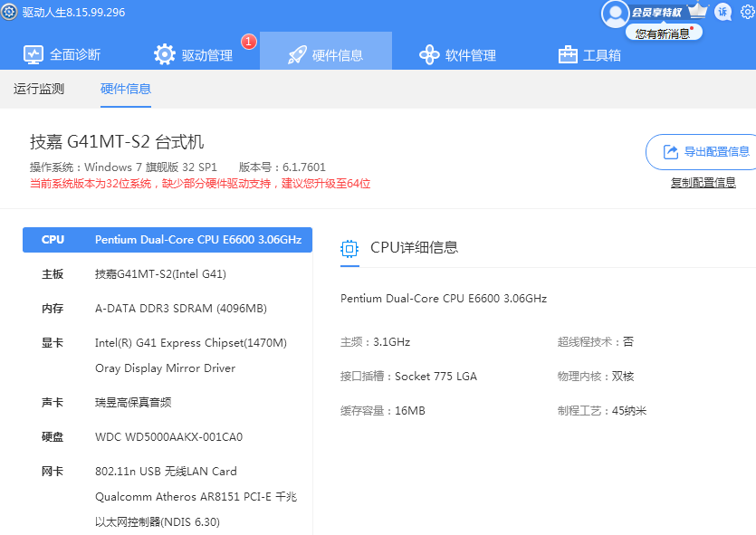The height and width of the screenshot is (535, 756).
Task: Click the 工具箱 toolbox icon
Action: pos(568,54)
